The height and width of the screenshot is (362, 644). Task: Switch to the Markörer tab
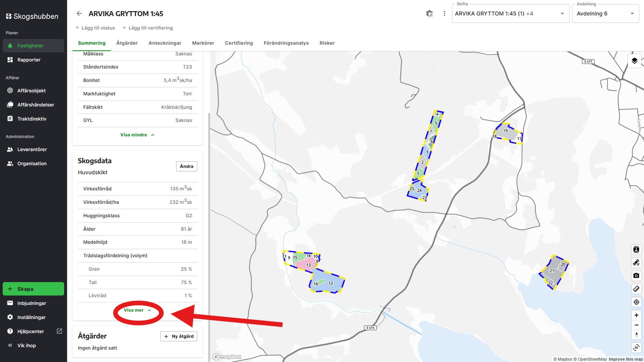tap(203, 43)
